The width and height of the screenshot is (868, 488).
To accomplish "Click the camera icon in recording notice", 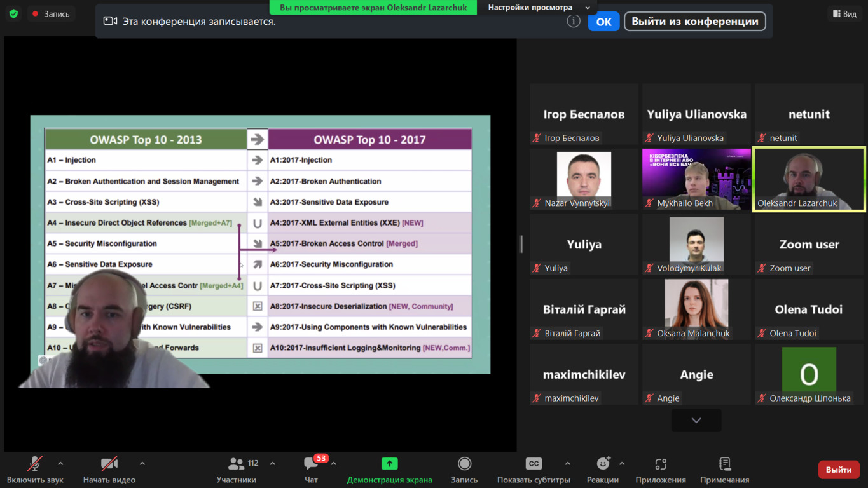I will [x=110, y=21].
